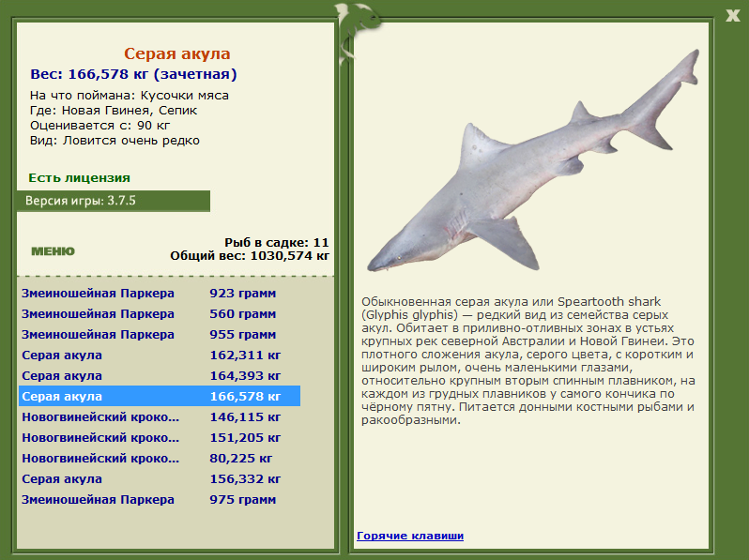Click the Общий вес: 1030,574 кг total
The height and width of the screenshot is (560, 749).
pos(250,256)
